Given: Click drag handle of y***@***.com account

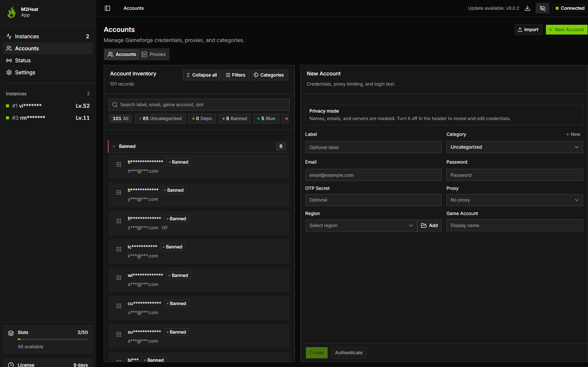Looking at the screenshot, I should pos(119,193).
